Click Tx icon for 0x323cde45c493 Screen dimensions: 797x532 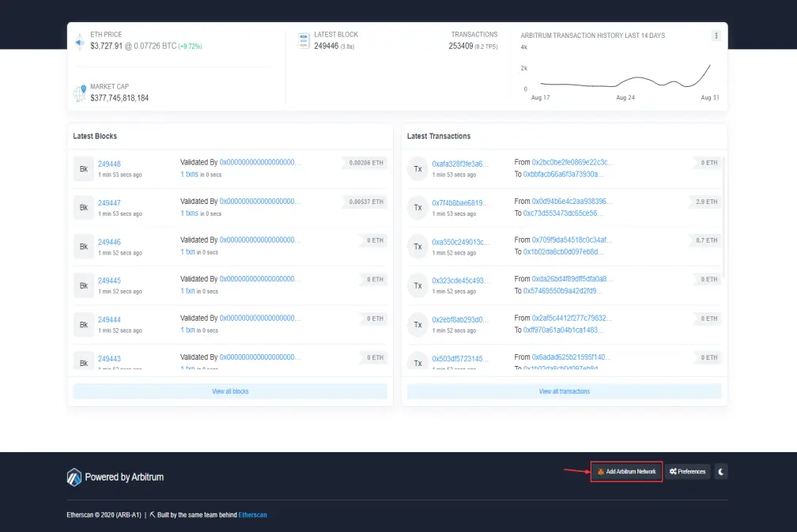[x=417, y=285]
